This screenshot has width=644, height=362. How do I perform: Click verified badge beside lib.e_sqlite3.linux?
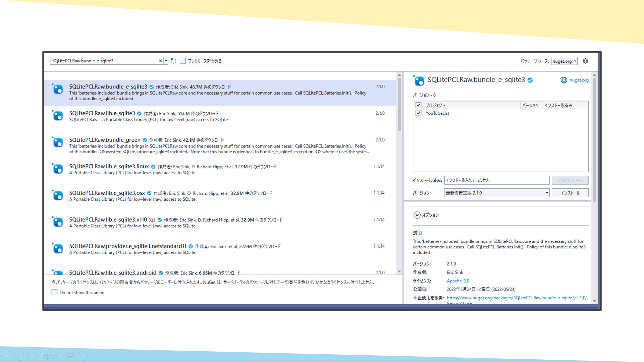tap(153, 167)
